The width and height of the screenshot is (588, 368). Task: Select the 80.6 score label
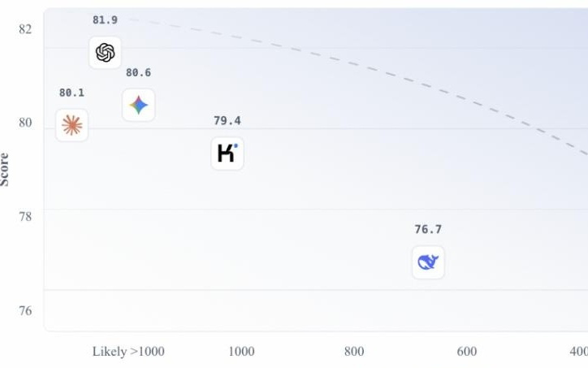(x=138, y=73)
